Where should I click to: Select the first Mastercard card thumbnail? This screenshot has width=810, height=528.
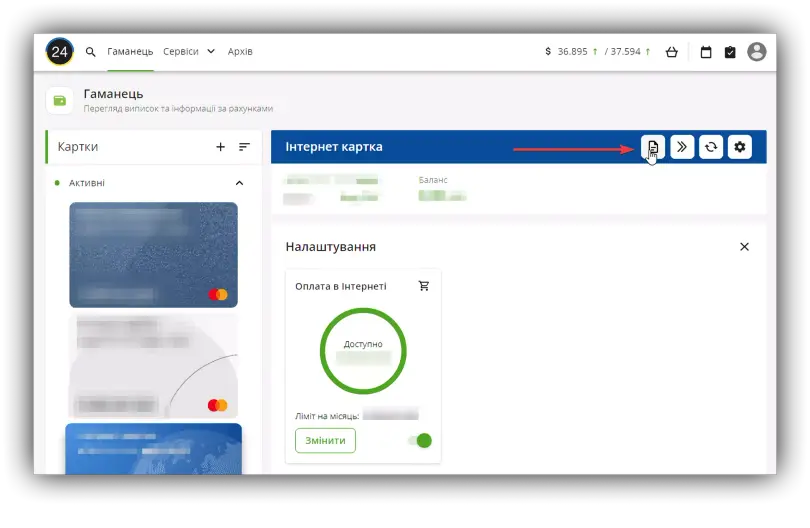(153, 254)
